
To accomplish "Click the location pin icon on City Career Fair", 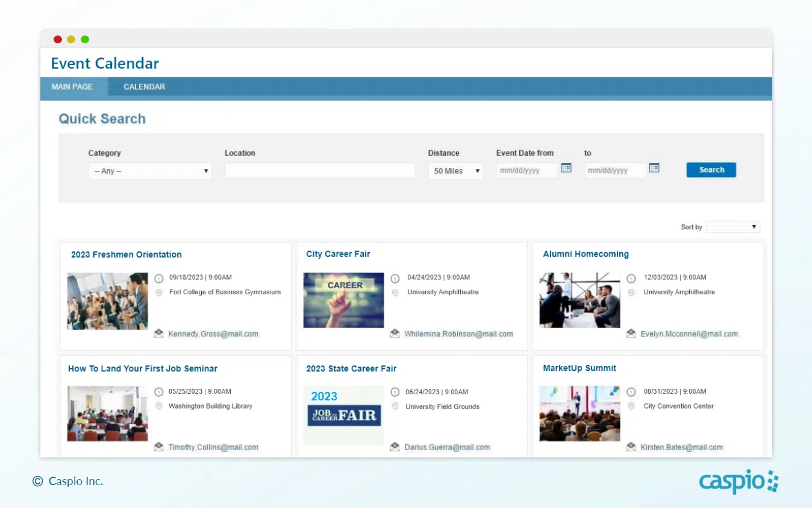I will [395, 292].
